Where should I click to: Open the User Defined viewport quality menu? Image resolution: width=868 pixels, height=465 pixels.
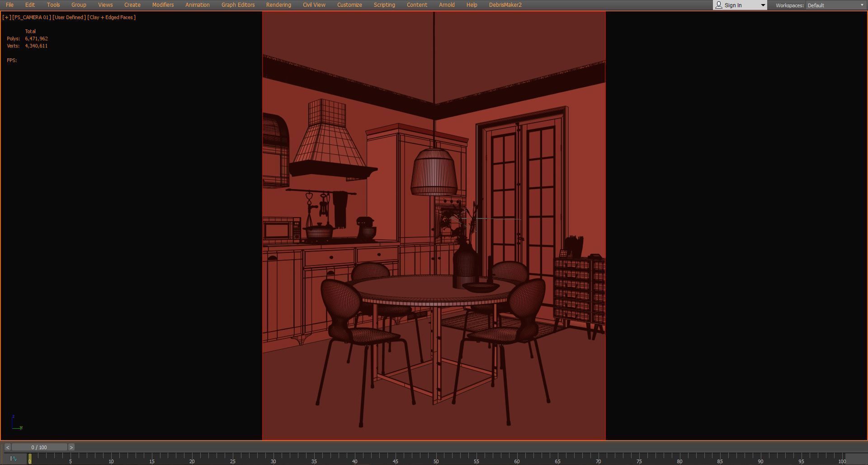click(x=69, y=17)
